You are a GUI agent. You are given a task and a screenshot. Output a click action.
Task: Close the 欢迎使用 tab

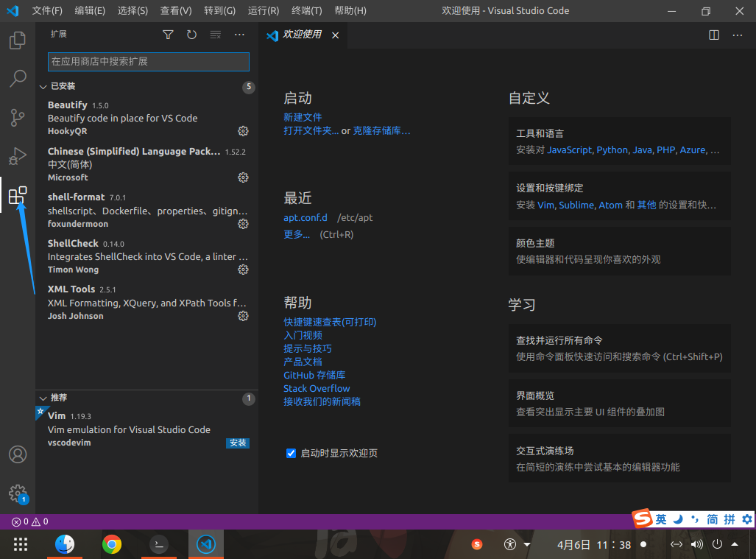(336, 35)
